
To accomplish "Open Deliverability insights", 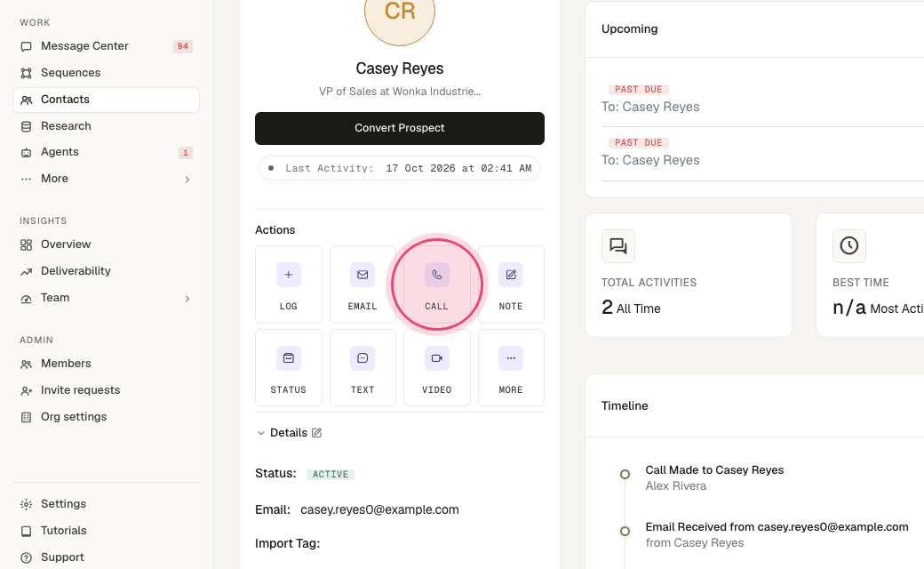I will (106, 270).
